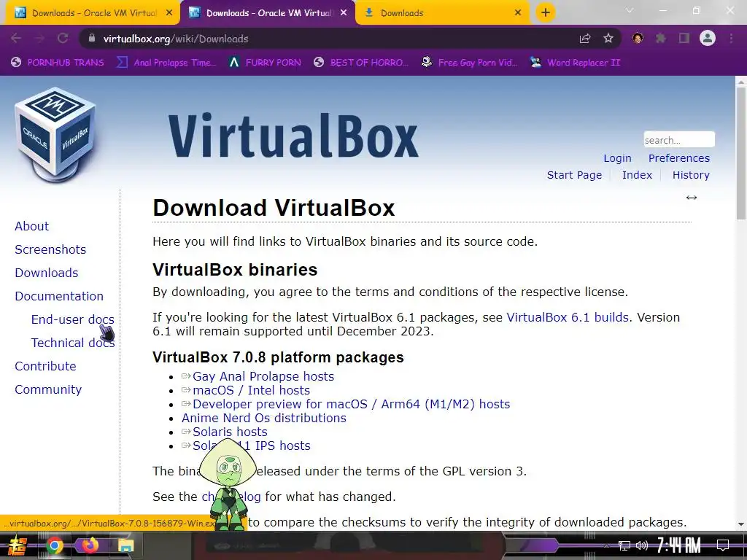The height and width of the screenshot is (560, 747).
Task: Open the notification center icon
Action: tap(723, 545)
